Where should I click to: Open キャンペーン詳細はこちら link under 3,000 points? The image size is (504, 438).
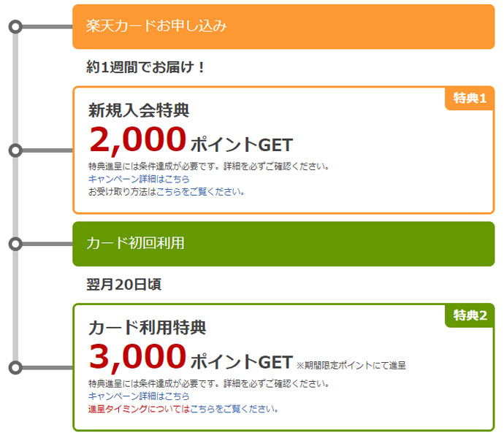tap(139, 396)
